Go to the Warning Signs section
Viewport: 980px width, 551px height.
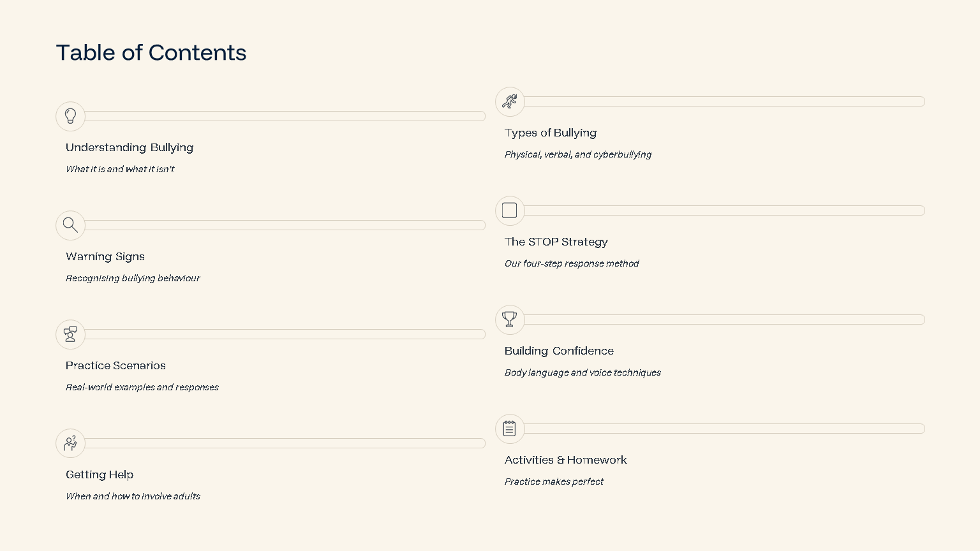coord(105,256)
